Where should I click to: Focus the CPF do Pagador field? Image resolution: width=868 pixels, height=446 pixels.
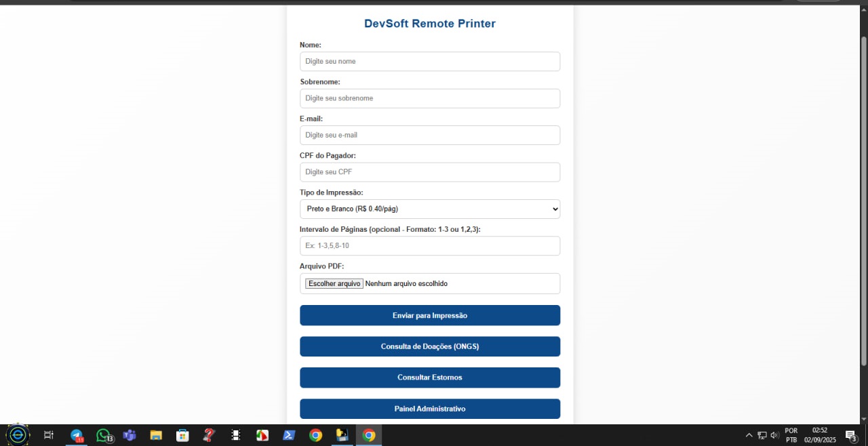(430, 172)
